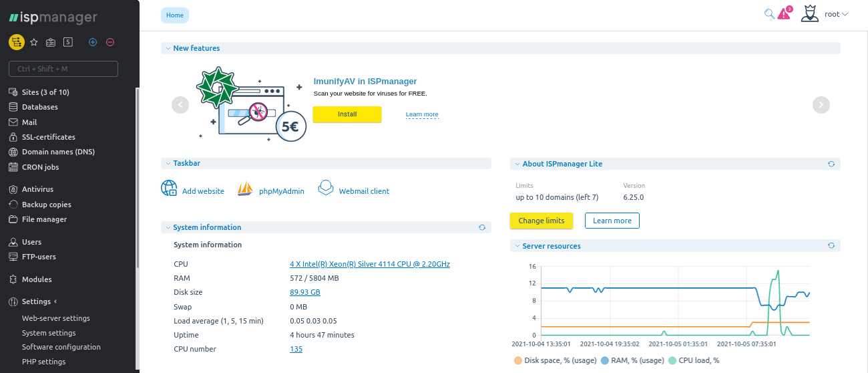Open the recent tabs counter icon showing 5
The image size is (868, 373).
click(x=68, y=42)
